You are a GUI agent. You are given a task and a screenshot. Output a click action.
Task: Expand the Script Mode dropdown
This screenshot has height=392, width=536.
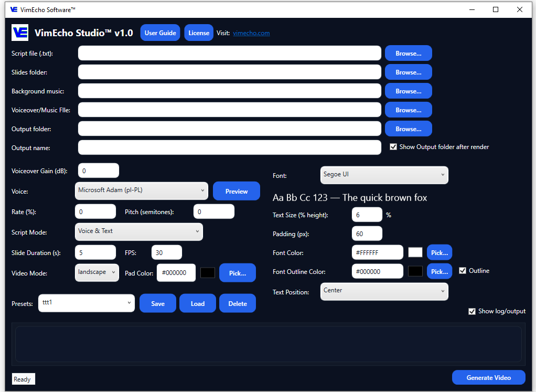[138, 231]
